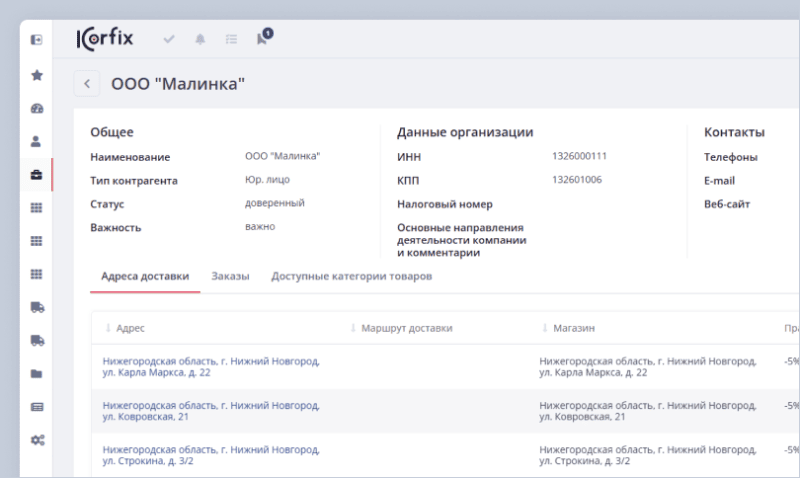This screenshot has height=478, width=800.
Task: Click the checkmark icon in top bar
Action: coord(169,39)
